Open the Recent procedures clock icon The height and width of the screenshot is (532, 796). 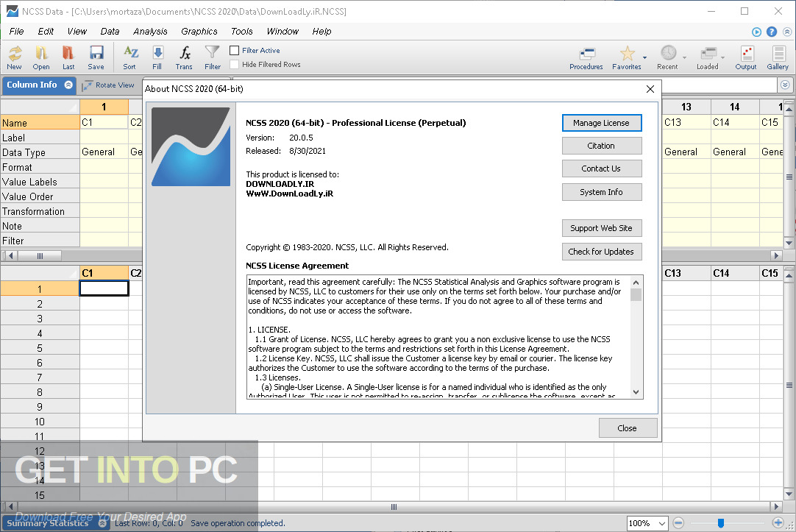(x=667, y=58)
